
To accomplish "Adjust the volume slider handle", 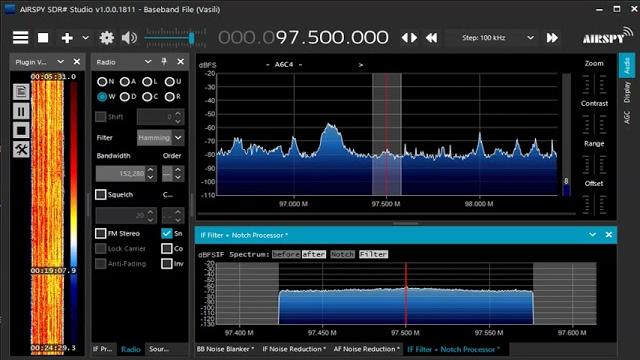I will tap(191, 39).
